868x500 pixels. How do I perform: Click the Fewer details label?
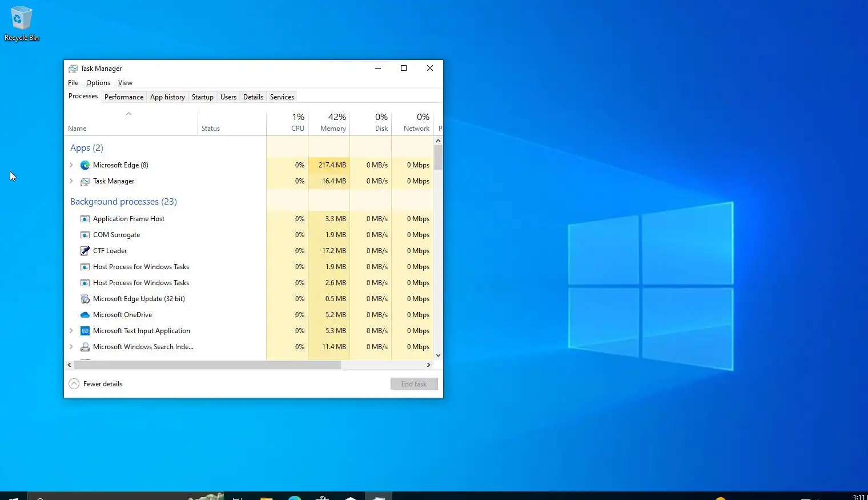[103, 384]
